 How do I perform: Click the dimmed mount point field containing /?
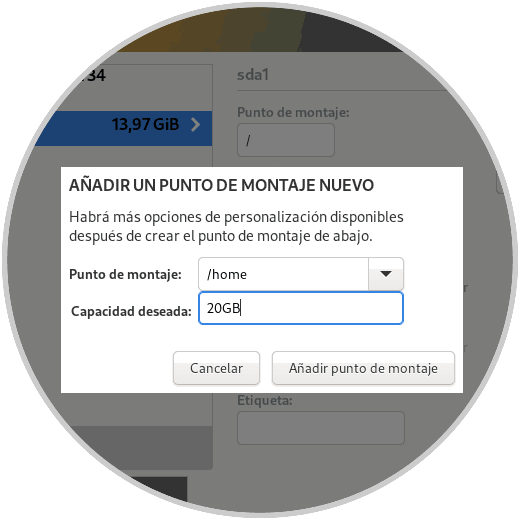pyautogui.click(x=286, y=140)
